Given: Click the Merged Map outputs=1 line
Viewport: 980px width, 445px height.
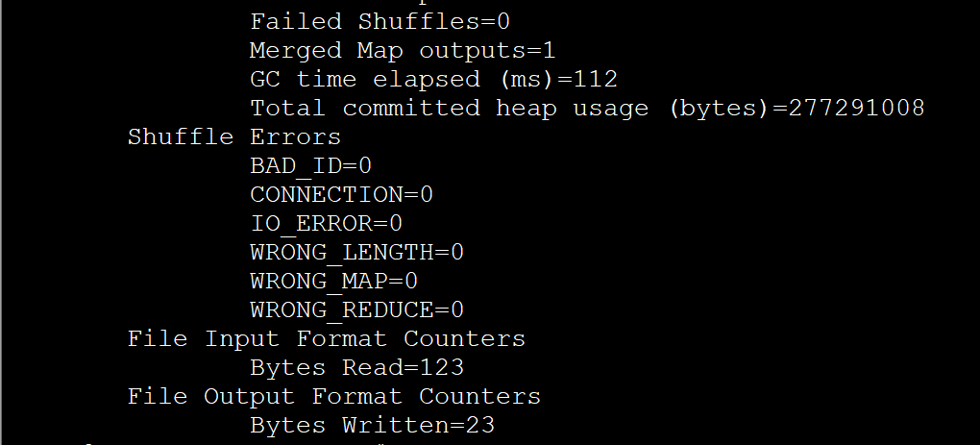Looking at the screenshot, I should coord(403,51).
